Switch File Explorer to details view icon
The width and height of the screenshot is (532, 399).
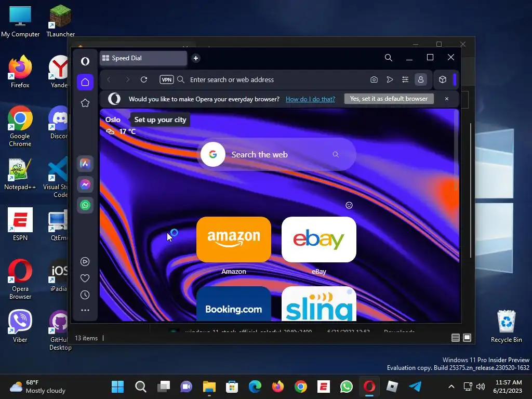tap(455, 338)
